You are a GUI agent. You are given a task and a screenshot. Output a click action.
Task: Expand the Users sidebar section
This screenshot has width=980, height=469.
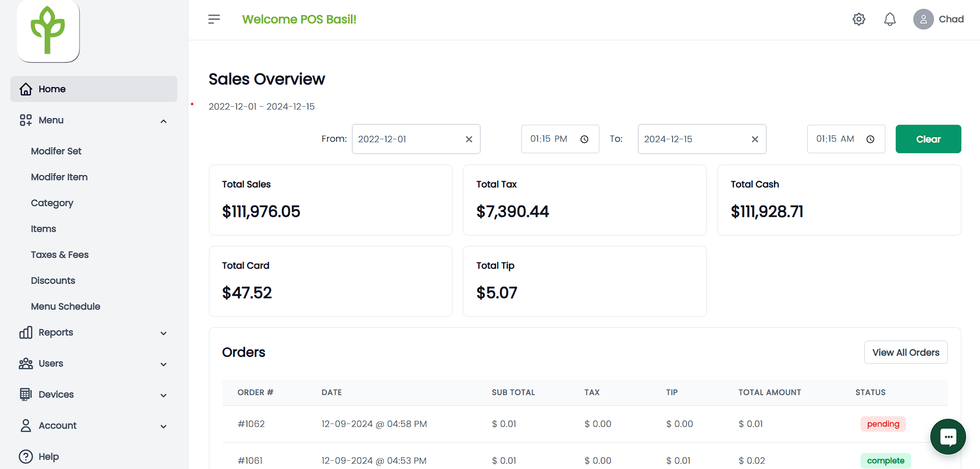point(163,364)
